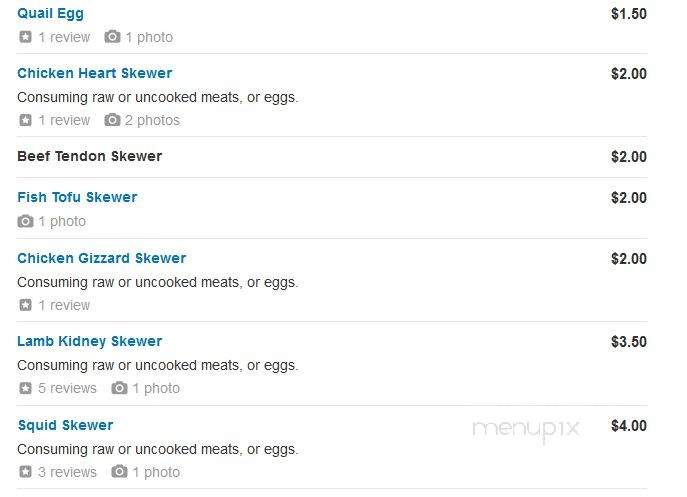Click the Chicken Heart Skewer camera icon
Viewport: 687px width, 497px height.
[x=112, y=120]
